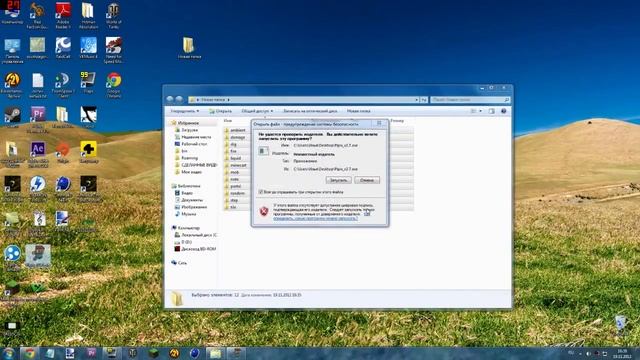The height and width of the screenshot is (360, 640).
Task: Click the Explorer refresh button beside address bar
Action: [424, 100]
